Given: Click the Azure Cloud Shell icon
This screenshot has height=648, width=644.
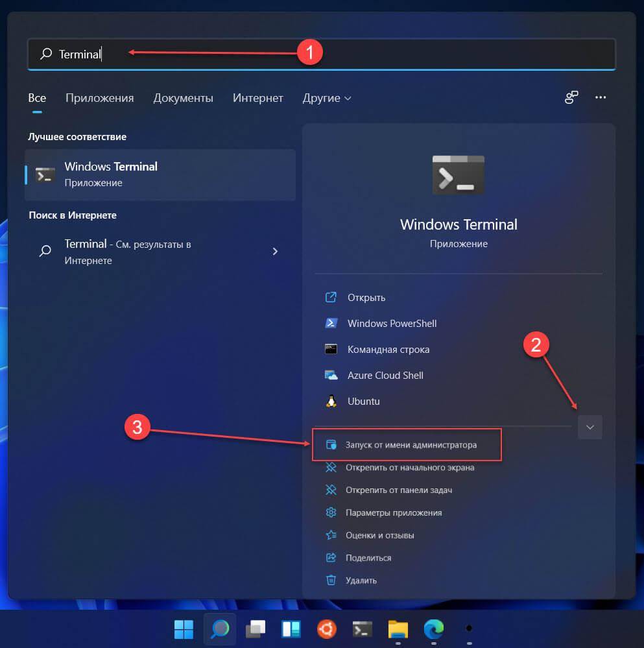Looking at the screenshot, I should click(331, 376).
